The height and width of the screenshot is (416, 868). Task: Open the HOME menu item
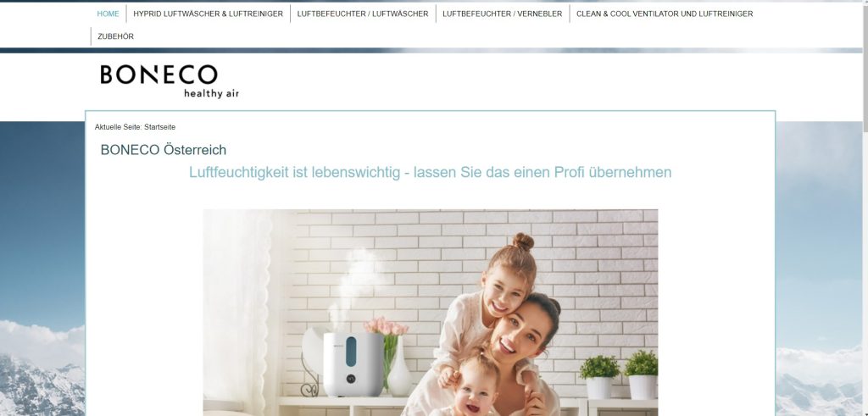(108, 14)
